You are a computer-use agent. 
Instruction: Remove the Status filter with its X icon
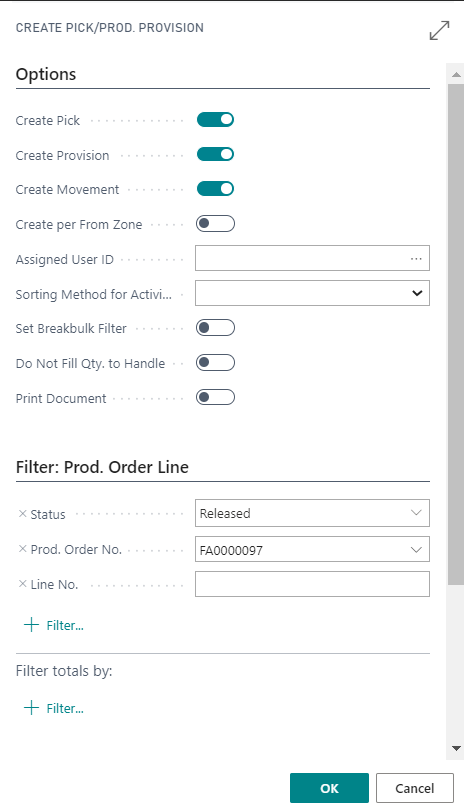22,514
